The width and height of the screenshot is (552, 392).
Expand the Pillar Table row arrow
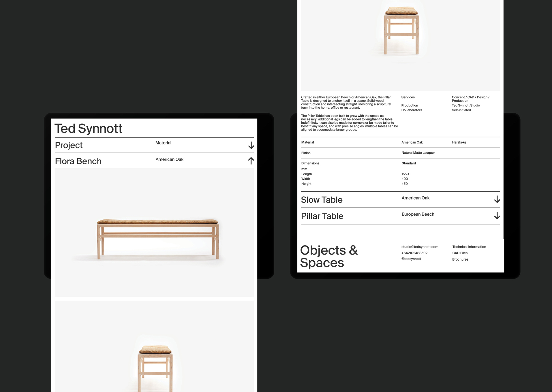[497, 216]
